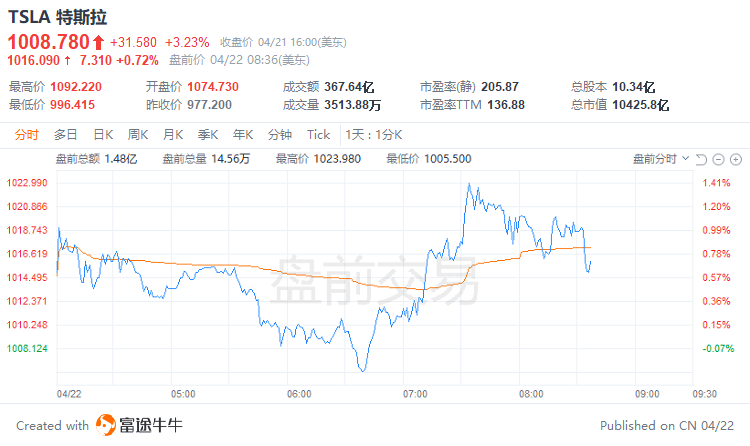Click the Futu bull logo icon
This screenshot has width=750, height=446.
click(106, 425)
